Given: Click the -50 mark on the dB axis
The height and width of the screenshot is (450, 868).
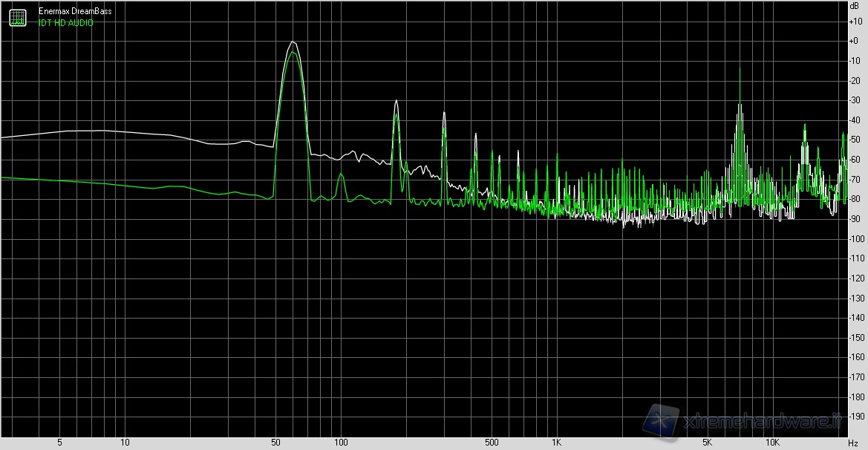Looking at the screenshot, I should [854, 140].
